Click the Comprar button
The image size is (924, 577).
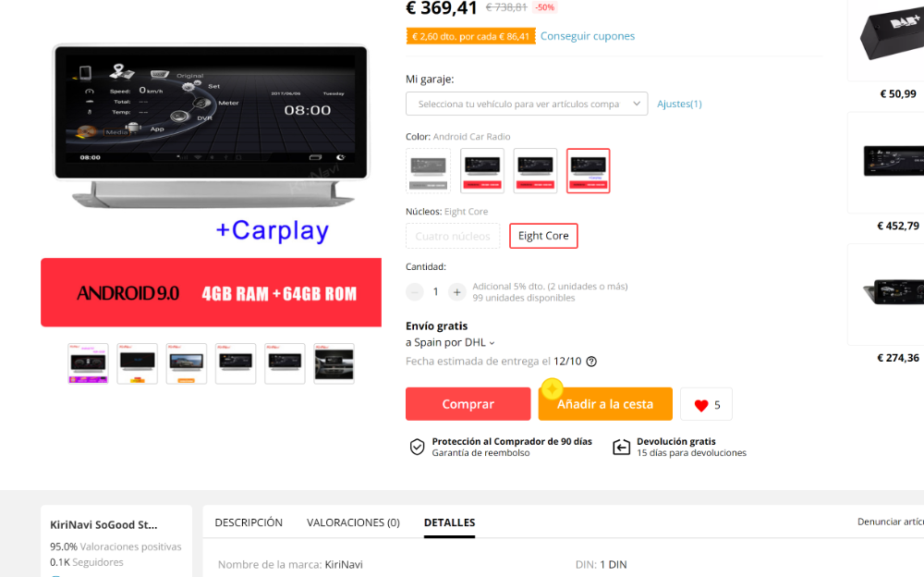[x=468, y=404]
